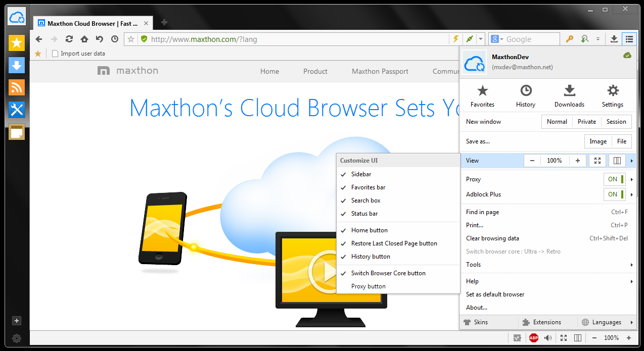Image resolution: width=644 pixels, height=351 pixels.
Task: Open the SkyNote sidebar icon
Action: click(17, 132)
